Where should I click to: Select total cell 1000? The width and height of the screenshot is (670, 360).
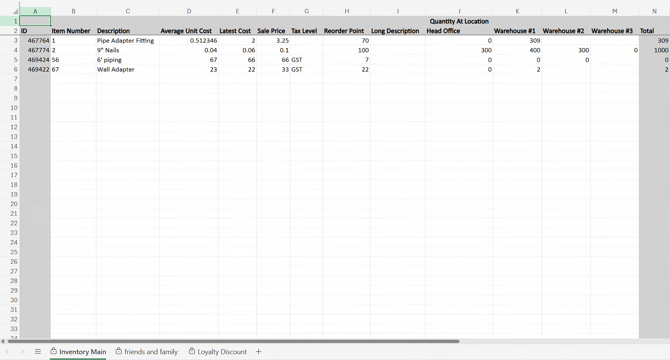(x=654, y=50)
